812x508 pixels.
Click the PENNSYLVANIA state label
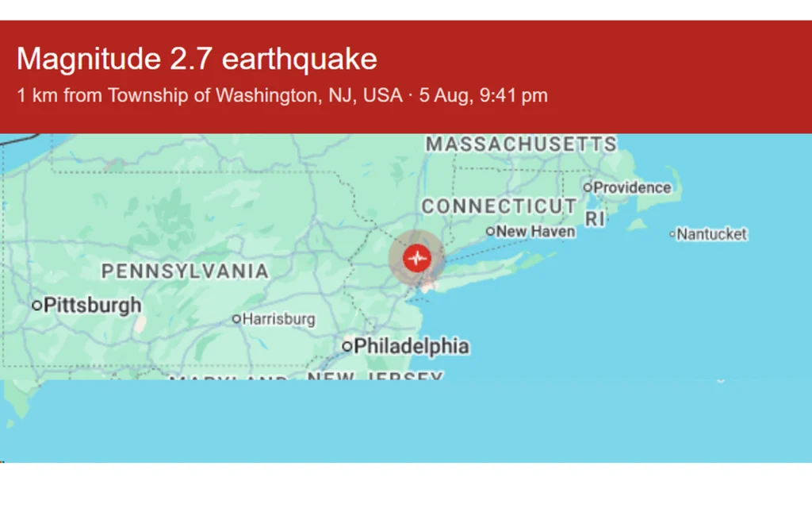click(185, 271)
